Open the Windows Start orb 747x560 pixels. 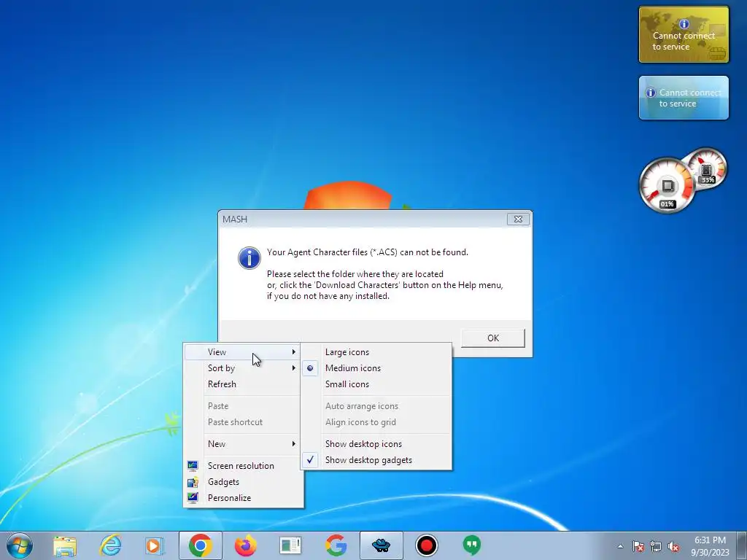click(x=20, y=545)
